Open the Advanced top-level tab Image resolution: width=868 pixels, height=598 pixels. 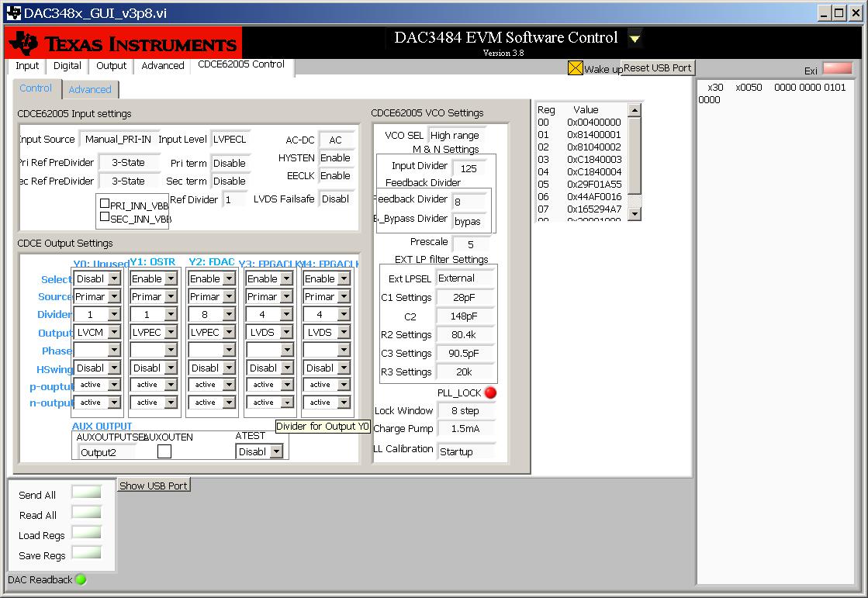tap(163, 66)
